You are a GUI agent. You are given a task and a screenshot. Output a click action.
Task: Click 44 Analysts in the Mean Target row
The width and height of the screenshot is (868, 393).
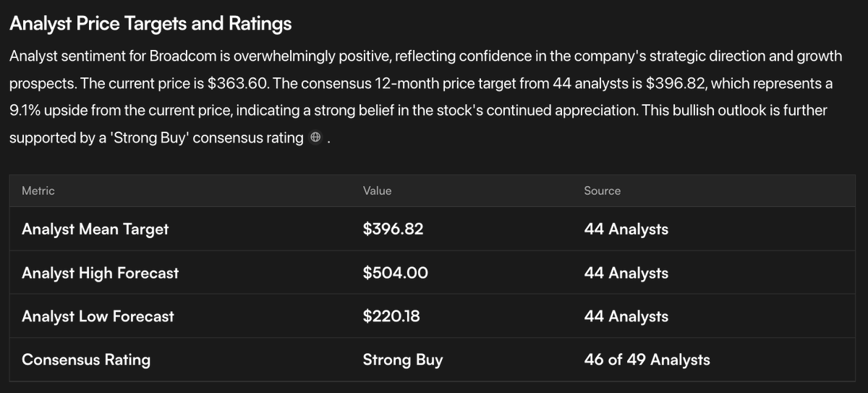click(x=626, y=229)
